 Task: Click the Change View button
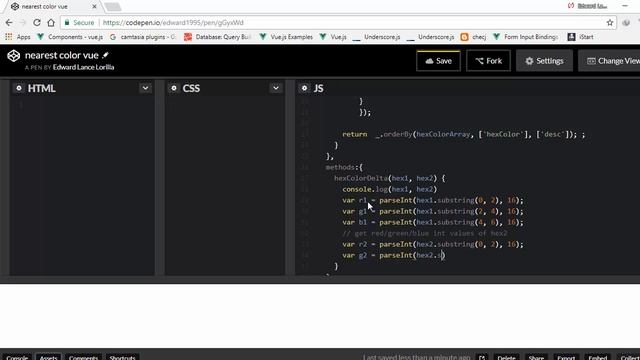pos(610,61)
